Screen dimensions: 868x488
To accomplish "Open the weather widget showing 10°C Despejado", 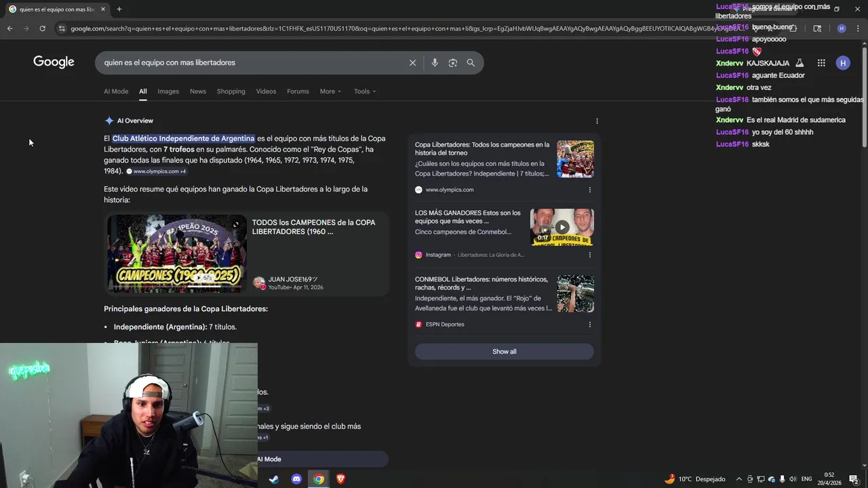I will [694, 479].
